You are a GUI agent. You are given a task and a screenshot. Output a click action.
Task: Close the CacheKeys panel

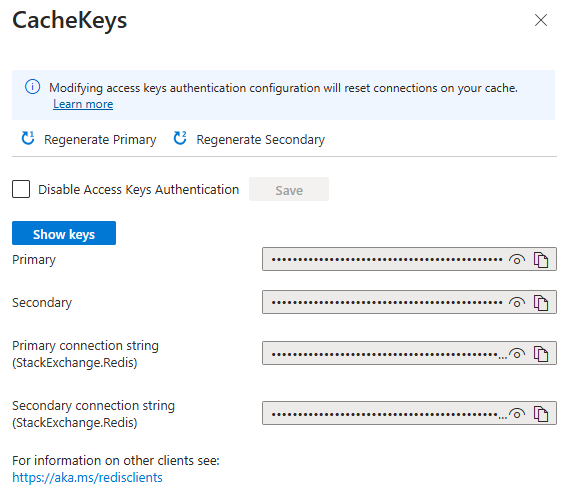(x=541, y=20)
